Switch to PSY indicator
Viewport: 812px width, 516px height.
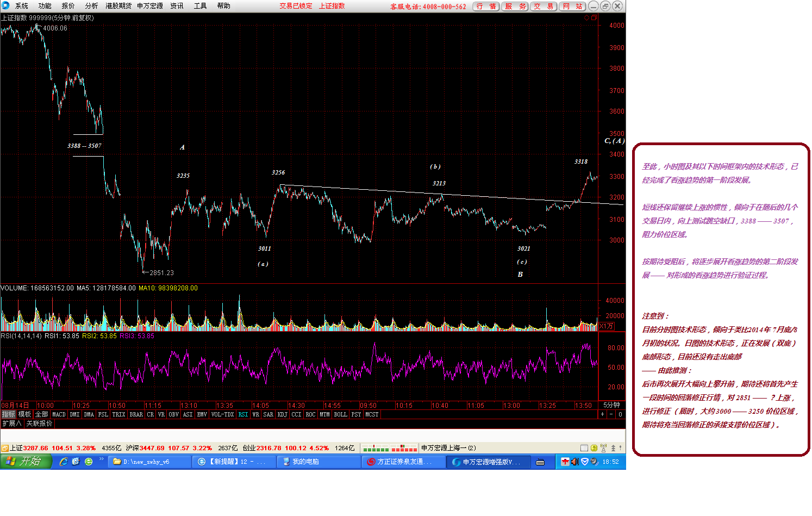356,414
